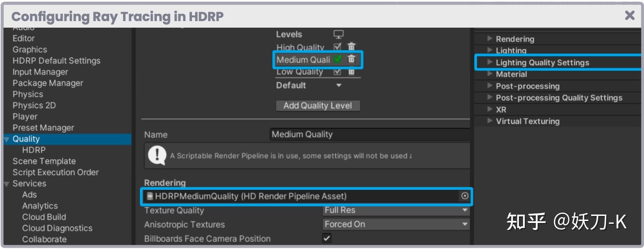Delete the Low Quality level via trash icon
The width and height of the screenshot is (644, 249).
pyautogui.click(x=352, y=72)
